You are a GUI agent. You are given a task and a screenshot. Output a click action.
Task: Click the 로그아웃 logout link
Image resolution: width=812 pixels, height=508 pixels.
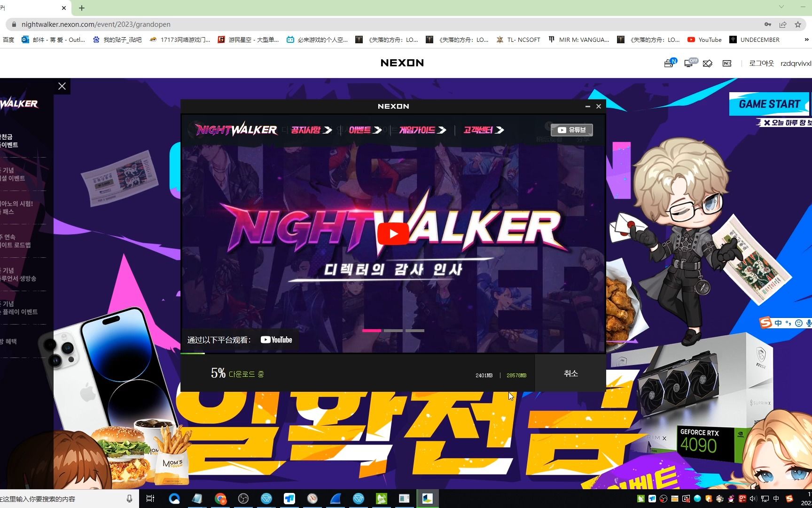[761, 63]
